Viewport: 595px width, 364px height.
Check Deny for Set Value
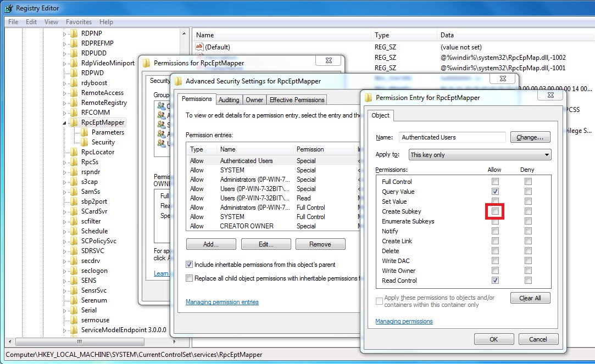coord(528,201)
